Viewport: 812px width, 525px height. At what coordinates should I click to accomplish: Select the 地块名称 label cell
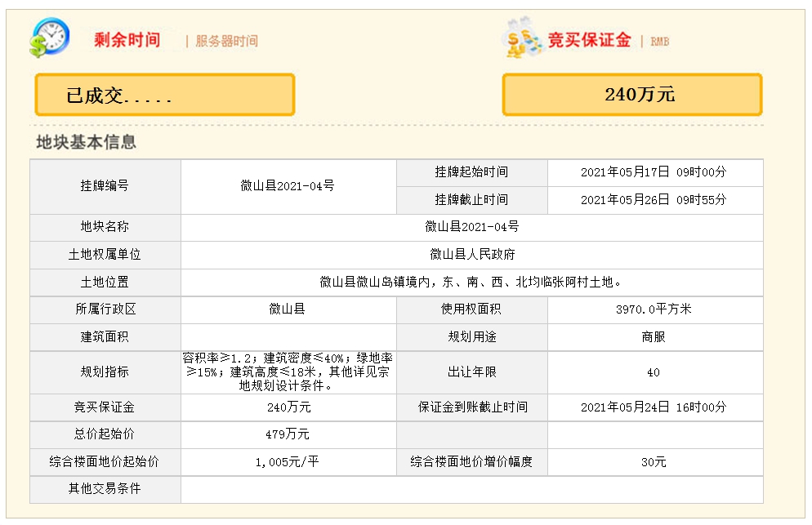[x=105, y=227]
